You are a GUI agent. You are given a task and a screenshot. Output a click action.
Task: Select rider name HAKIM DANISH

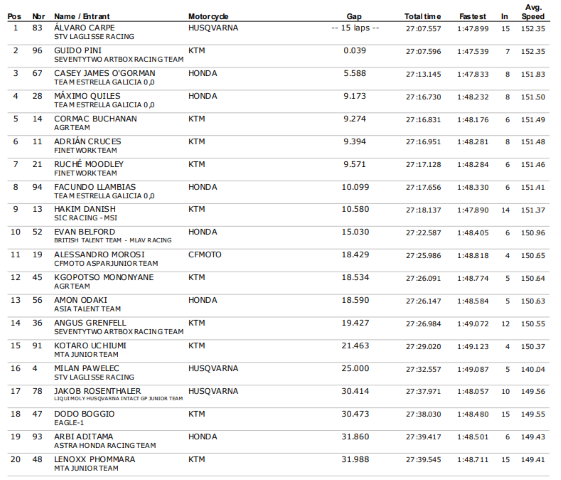click(85, 209)
